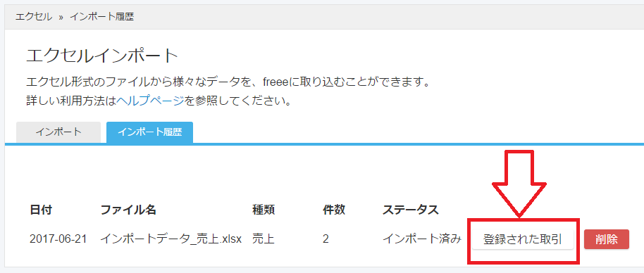644x273 pixels.
Task: Click the エクセルインポート page heading
Action: pyautogui.click(x=102, y=56)
